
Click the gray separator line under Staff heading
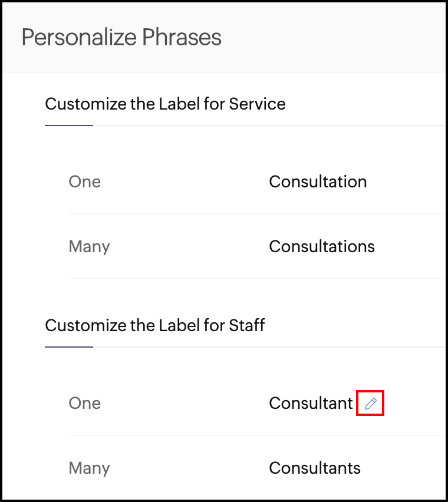(265, 347)
